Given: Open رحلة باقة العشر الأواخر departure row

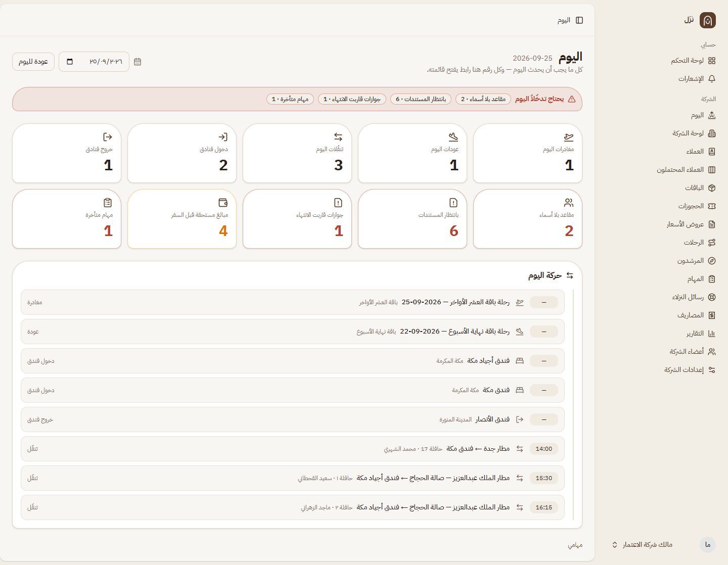Looking at the screenshot, I should point(293,302).
